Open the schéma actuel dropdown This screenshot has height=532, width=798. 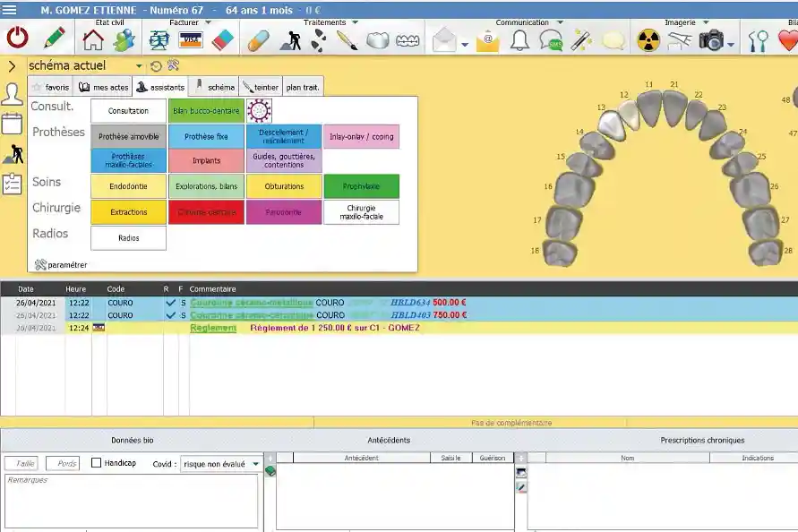pos(139,66)
